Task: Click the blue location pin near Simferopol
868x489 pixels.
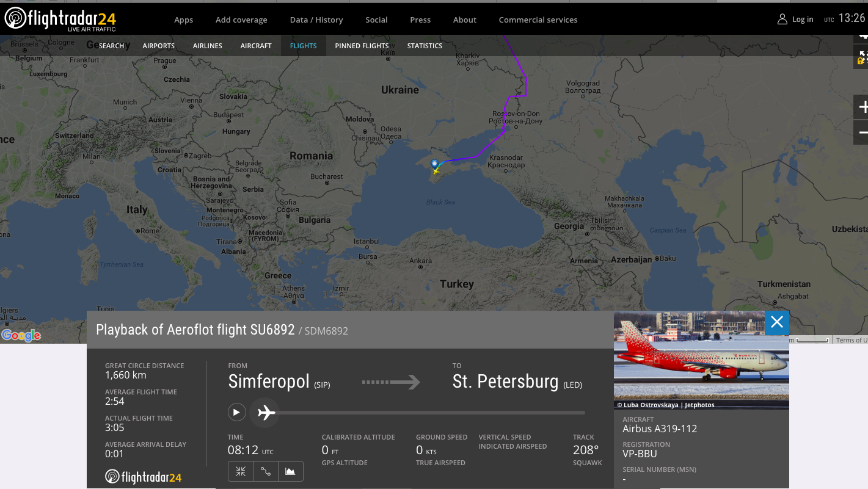Action: 434,164
